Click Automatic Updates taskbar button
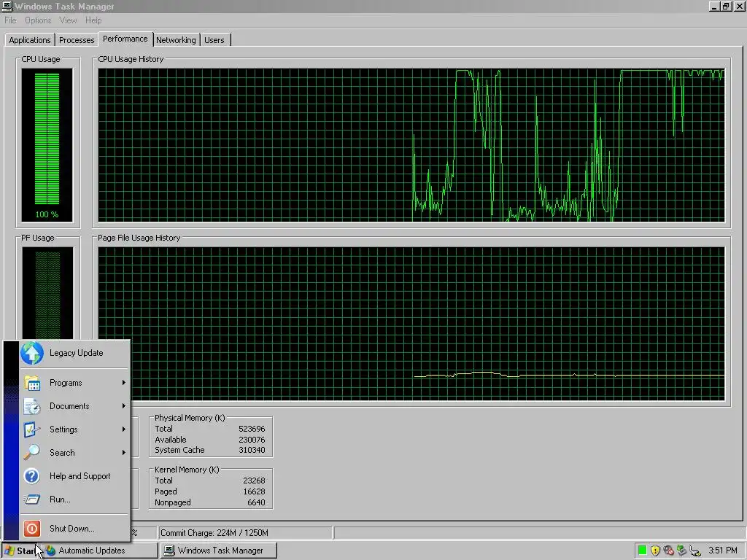The width and height of the screenshot is (747, 560). coord(101,551)
